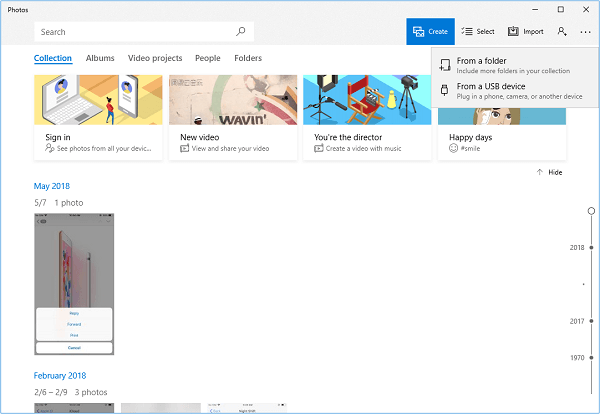Click the Import toolbar button
600x414 pixels.
tap(526, 32)
